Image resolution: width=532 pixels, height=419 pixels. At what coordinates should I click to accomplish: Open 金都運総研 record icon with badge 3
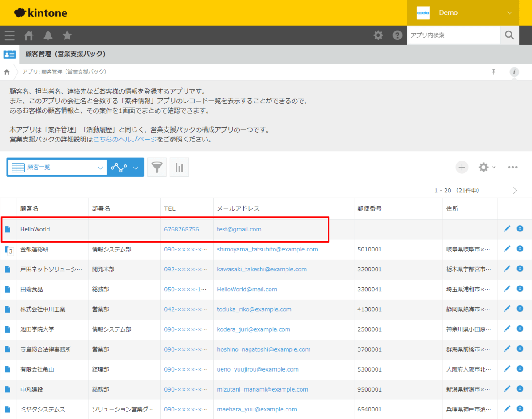pos(9,251)
